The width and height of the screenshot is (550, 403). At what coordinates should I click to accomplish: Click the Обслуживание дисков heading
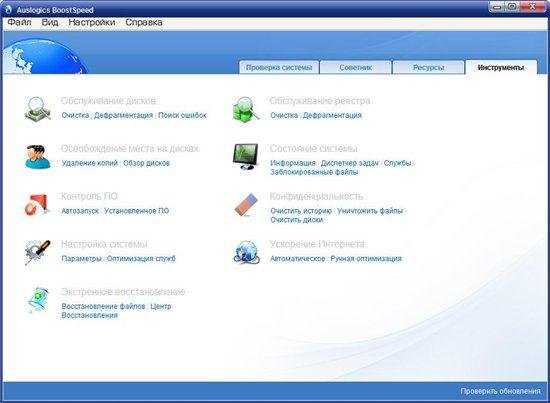108,101
